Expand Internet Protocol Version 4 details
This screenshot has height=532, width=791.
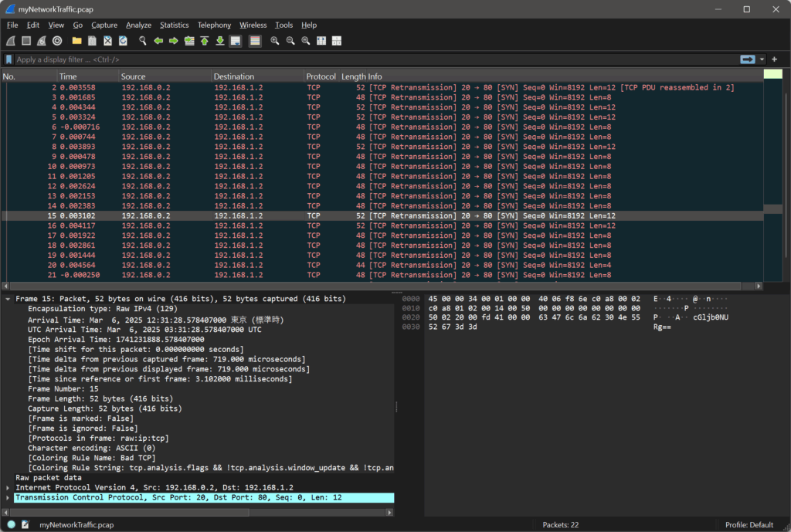(x=8, y=488)
